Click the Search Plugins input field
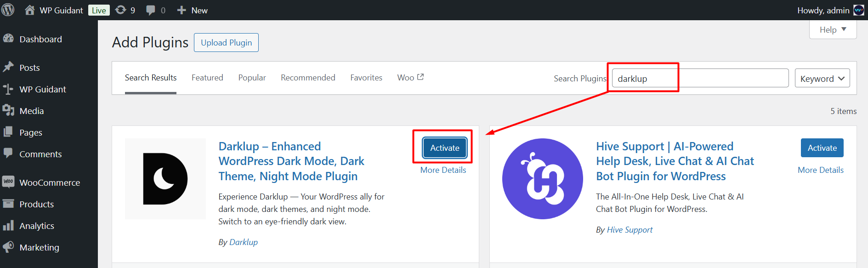 pyautogui.click(x=700, y=78)
